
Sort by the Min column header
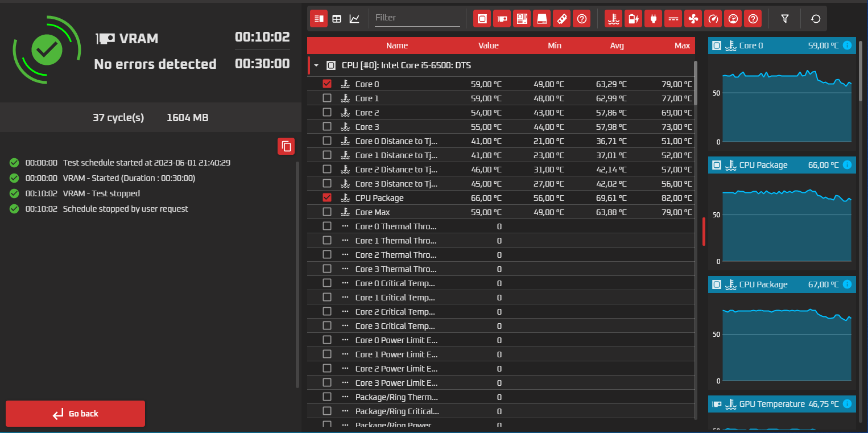555,46
